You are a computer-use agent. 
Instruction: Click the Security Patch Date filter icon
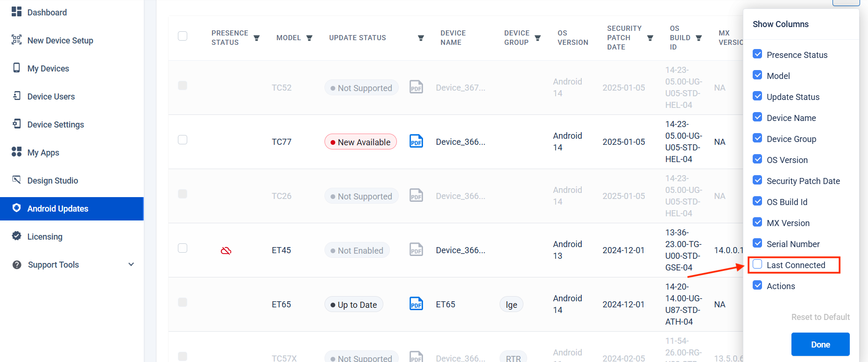point(650,38)
